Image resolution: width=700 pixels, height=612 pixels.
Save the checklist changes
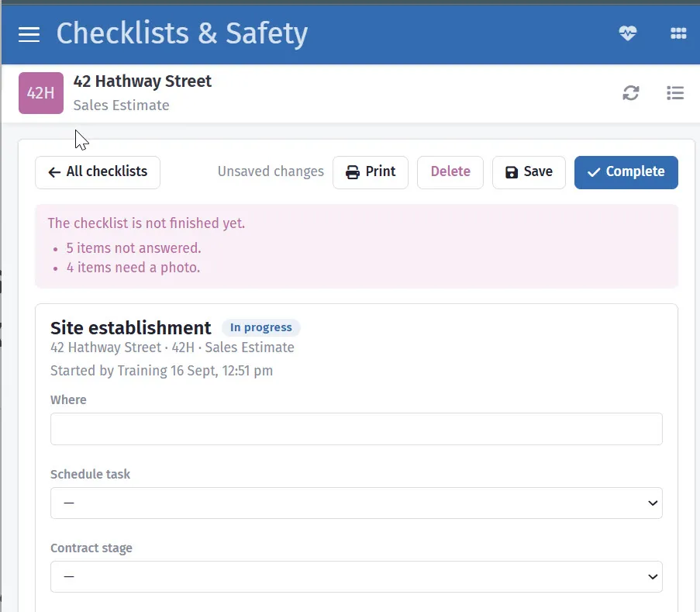click(529, 172)
